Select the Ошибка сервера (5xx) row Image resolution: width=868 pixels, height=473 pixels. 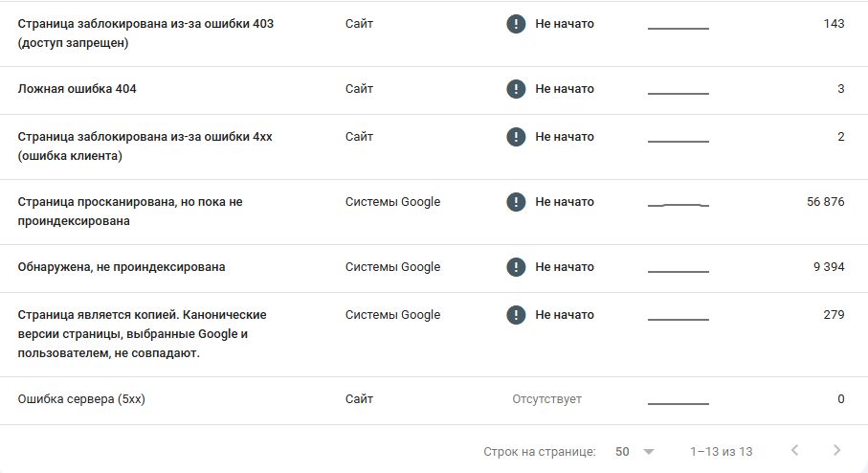coord(434,401)
